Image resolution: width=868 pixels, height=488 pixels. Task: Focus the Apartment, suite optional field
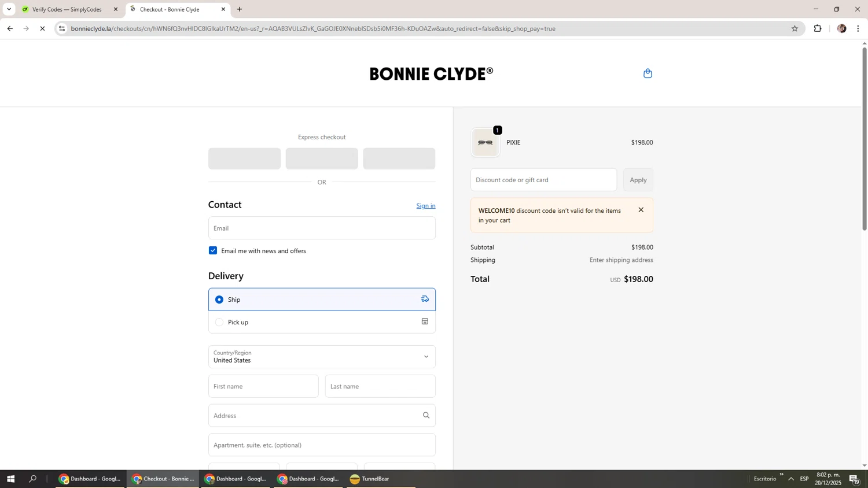[x=322, y=445]
